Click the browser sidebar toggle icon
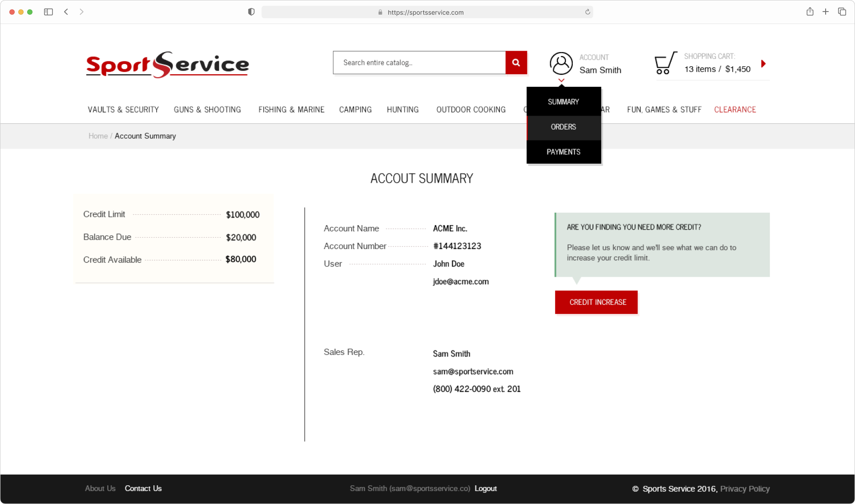855x504 pixels. pyautogui.click(x=49, y=12)
